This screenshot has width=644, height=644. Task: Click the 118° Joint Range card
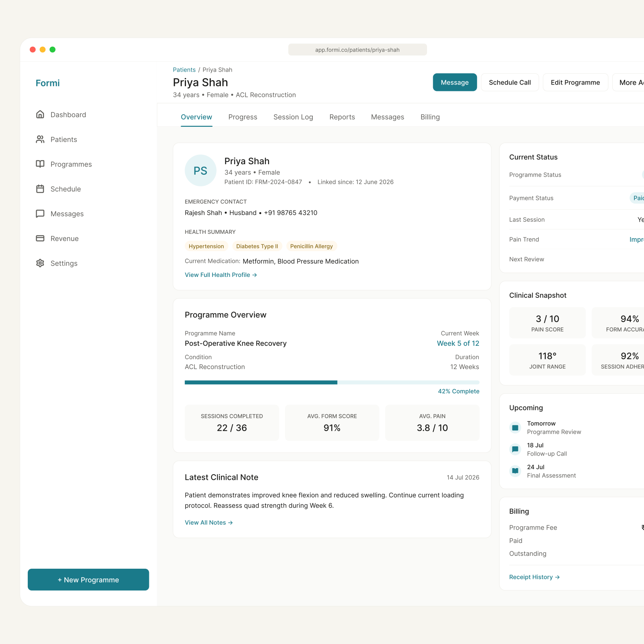547,360
